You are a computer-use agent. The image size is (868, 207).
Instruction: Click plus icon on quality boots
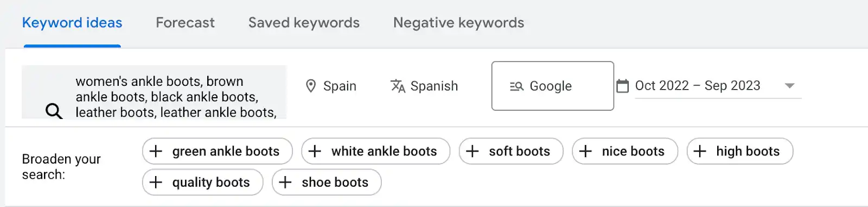pyautogui.click(x=156, y=182)
